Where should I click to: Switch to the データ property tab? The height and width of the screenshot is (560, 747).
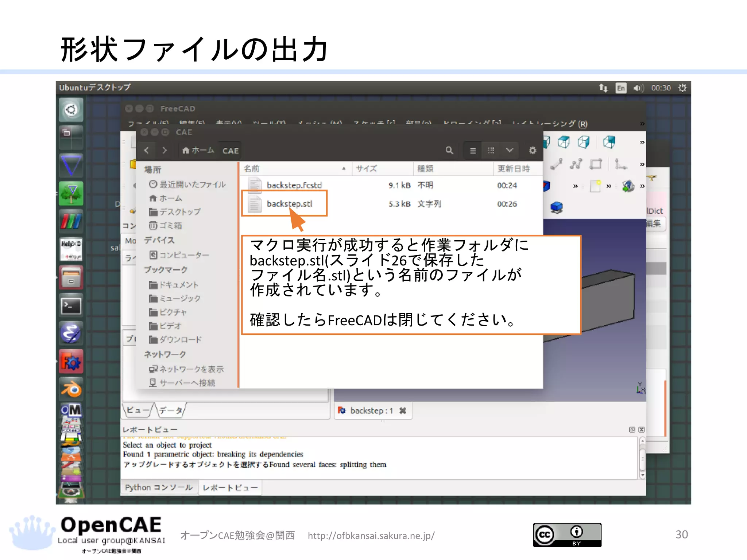point(171,410)
